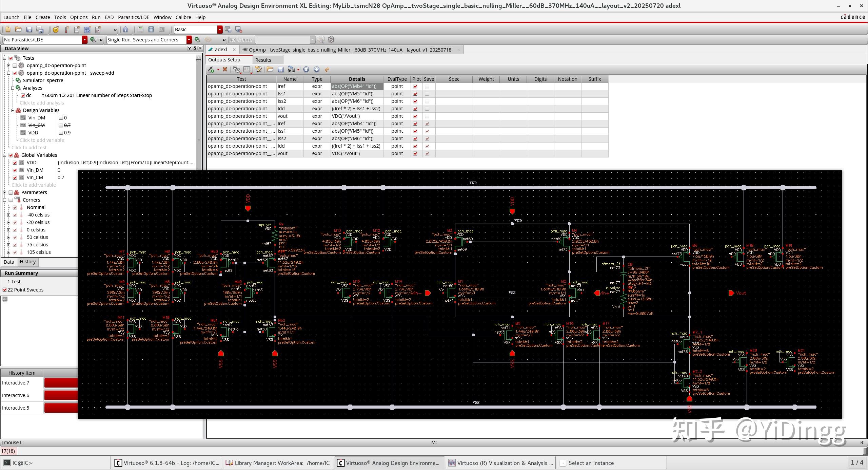This screenshot has width=868, height=470.
Task: Open the Calibre menu
Action: click(183, 17)
